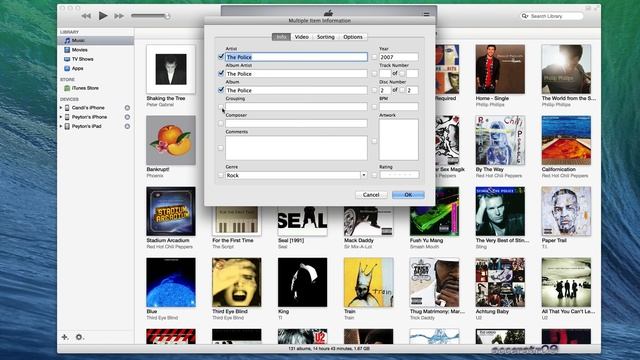Open the Train album cover

pyautogui.click(x=369, y=282)
